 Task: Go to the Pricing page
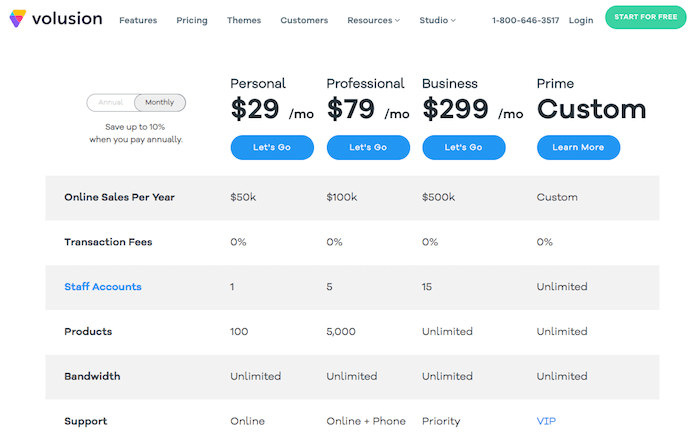tap(192, 20)
